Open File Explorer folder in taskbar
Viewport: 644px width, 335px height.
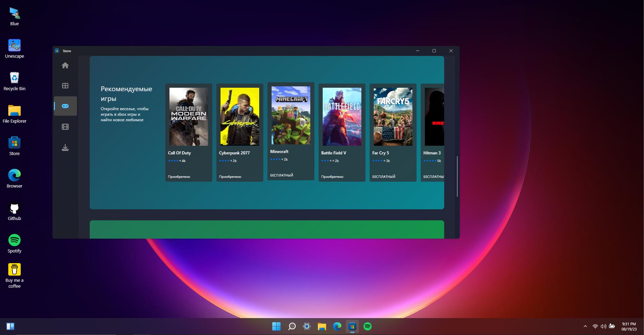(x=322, y=326)
